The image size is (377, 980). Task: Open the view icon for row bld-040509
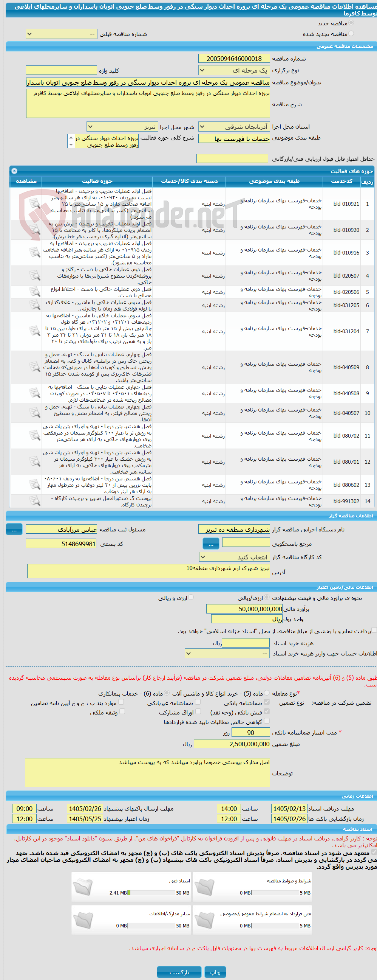(x=35, y=367)
